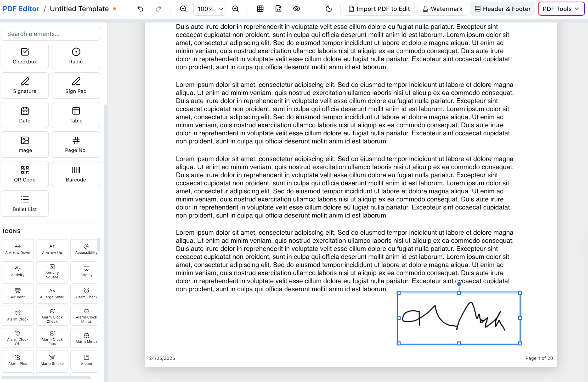Toggle the grid view icon
588x382 pixels.
(260, 9)
